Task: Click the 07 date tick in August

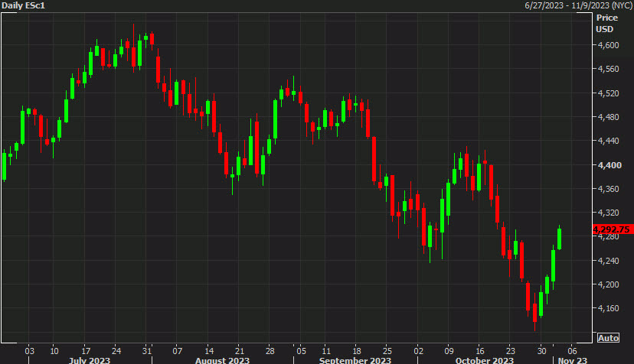Action: [178, 351]
